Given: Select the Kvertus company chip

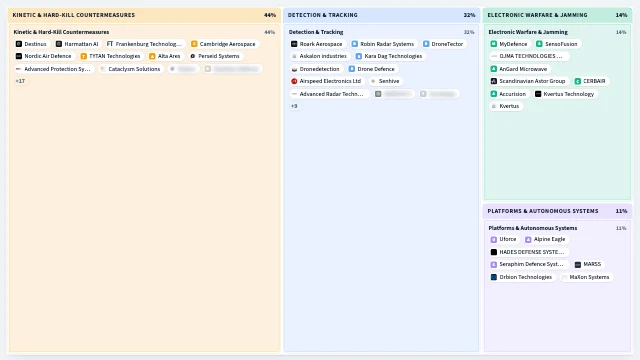Looking at the screenshot, I should pyautogui.click(x=505, y=106).
